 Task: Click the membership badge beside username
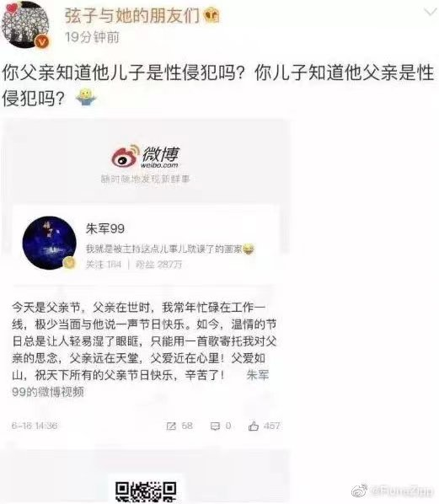pos(211,15)
